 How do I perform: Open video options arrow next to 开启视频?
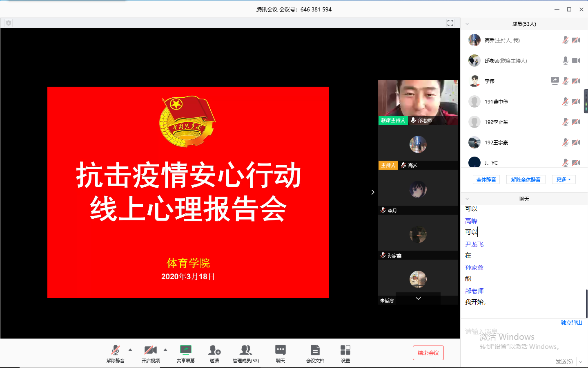coord(165,350)
